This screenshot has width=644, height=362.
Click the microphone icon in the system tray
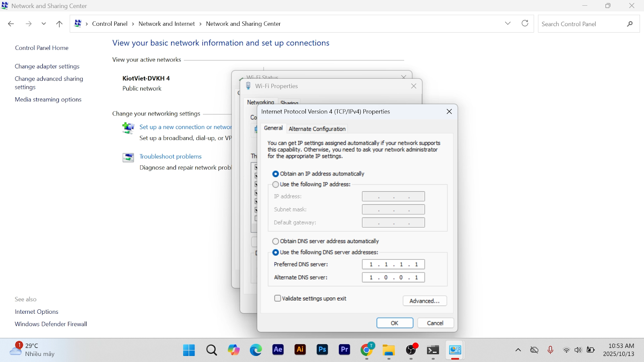tap(550, 350)
